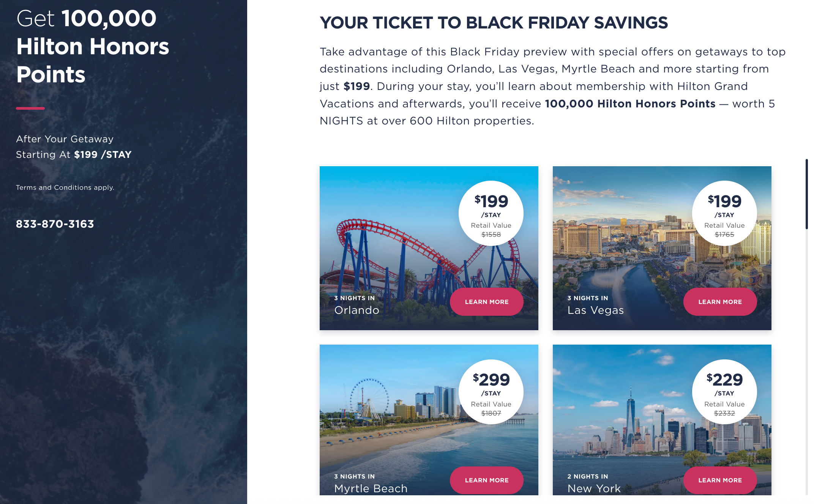
Task: Click Learn More for Las Vegas
Action: point(720,302)
